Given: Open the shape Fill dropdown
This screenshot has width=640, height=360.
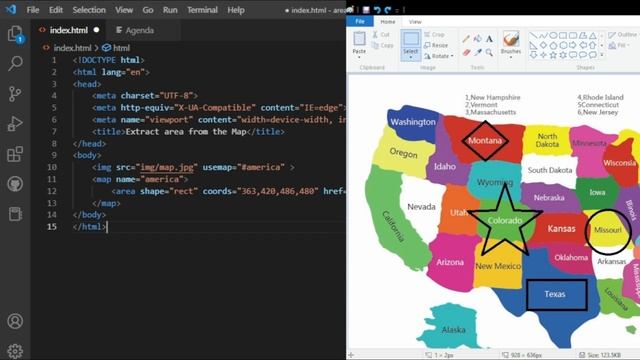Looking at the screenshot, I should [619, 45].
